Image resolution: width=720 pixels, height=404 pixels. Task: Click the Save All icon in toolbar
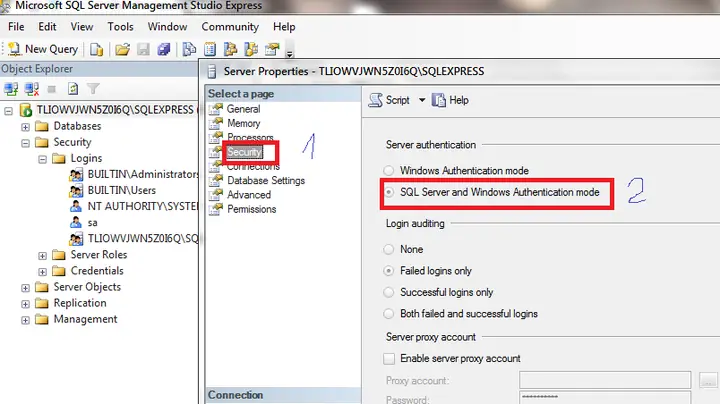click(x=164, y=49)
